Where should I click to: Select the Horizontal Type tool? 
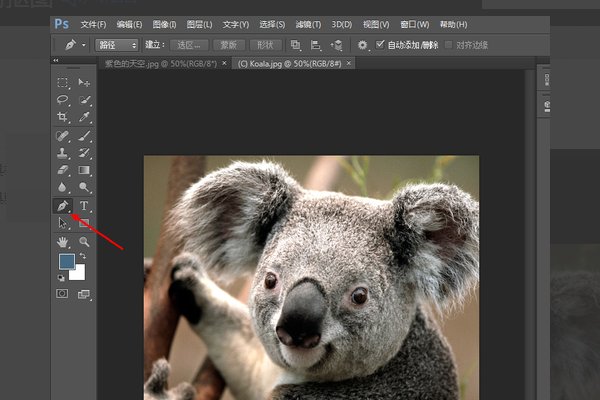tap(84, 206)
